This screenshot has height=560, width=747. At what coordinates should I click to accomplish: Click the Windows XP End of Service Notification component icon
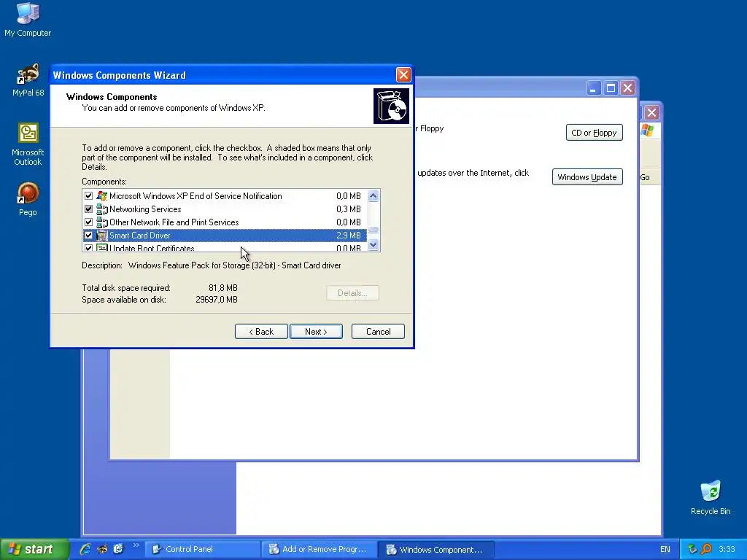click(102, 195)
